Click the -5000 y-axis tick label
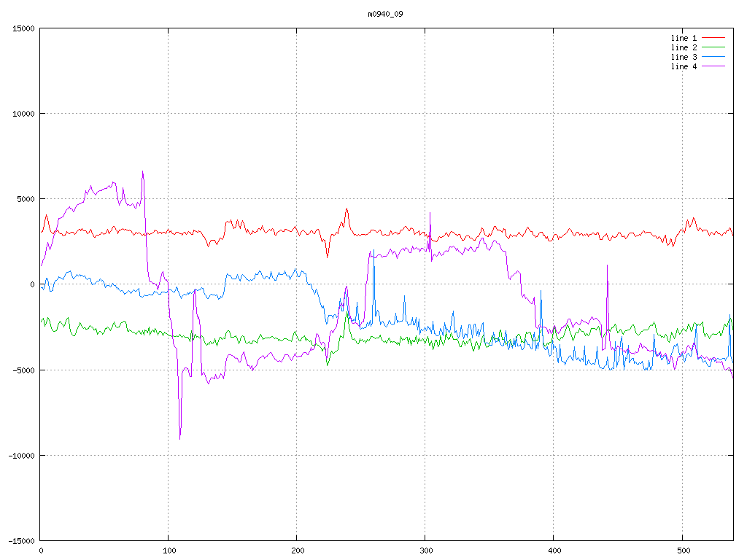 tap(23, 370)
